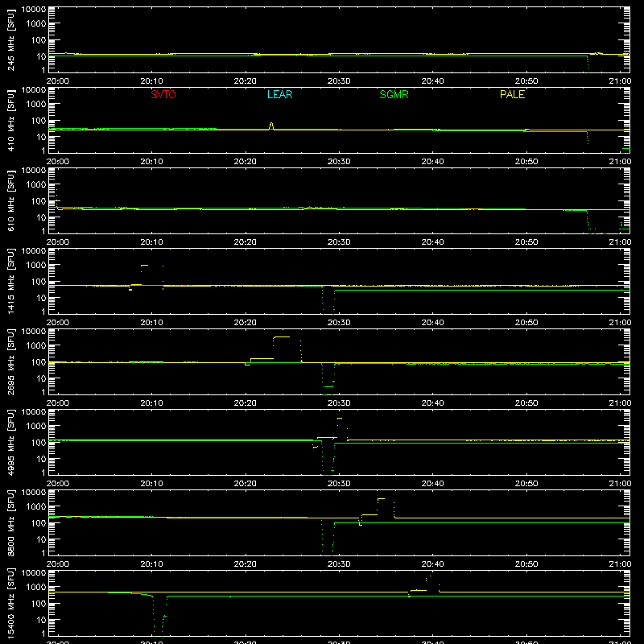Click the 20:30 tick label below 245 MHz plot
The height and width of the screenshot is (644, 644).
[339, 81]
